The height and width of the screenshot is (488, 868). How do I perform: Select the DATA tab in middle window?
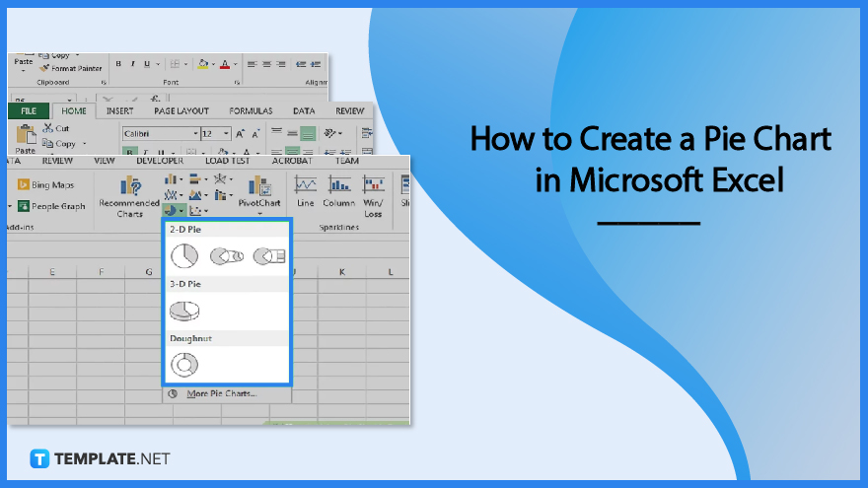(304, 111)
